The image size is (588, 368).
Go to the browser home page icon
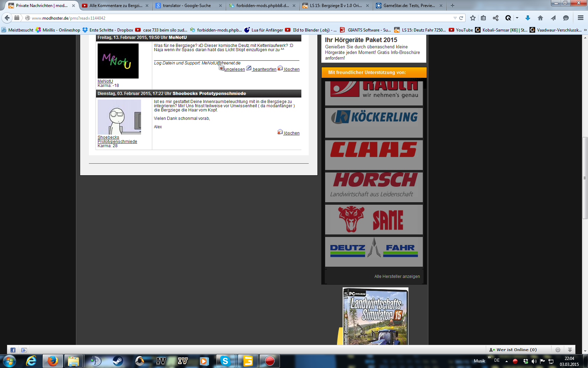[540, 18]
